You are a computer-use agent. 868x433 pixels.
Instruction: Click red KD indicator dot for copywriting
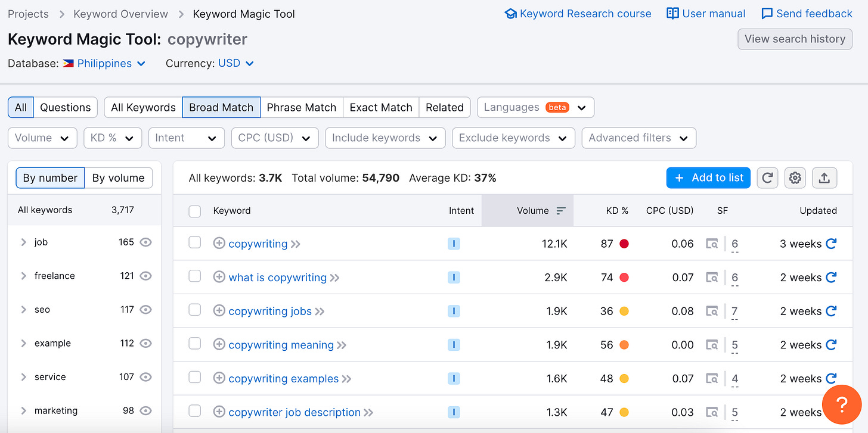[x=624, y=244]
